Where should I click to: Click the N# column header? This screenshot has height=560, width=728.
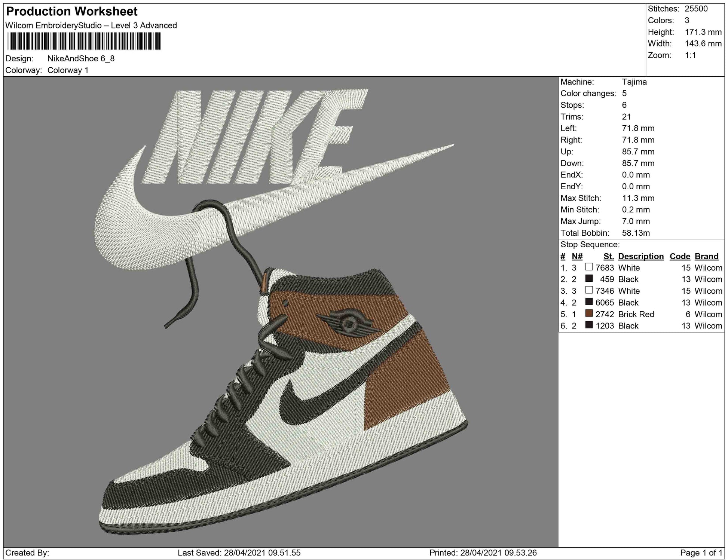point(577,256)
